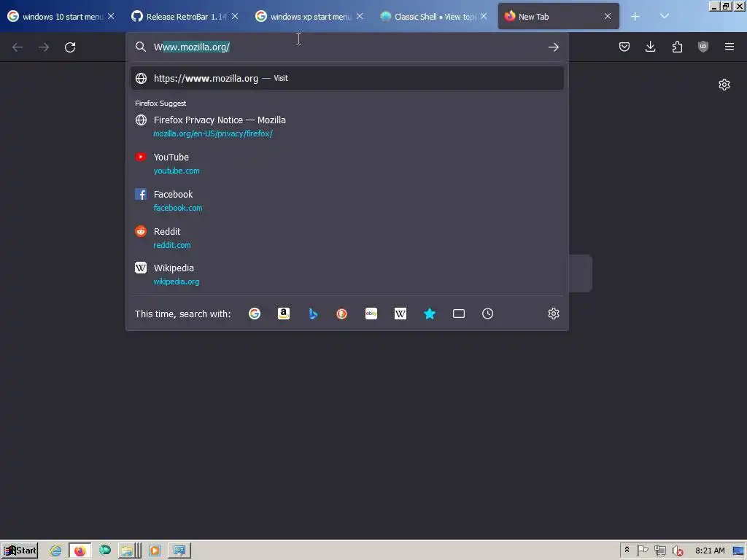
Task: Search this time with Wikipedia
Action: (x=400, y=314)
